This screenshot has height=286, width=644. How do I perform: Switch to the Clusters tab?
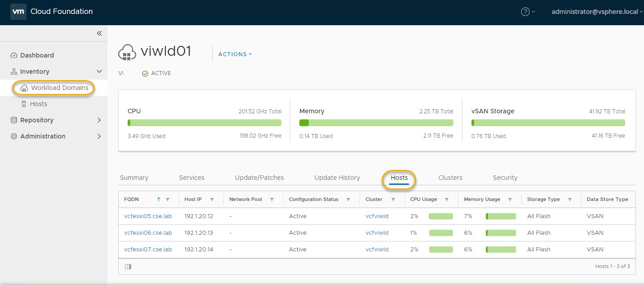coord(450,178)
